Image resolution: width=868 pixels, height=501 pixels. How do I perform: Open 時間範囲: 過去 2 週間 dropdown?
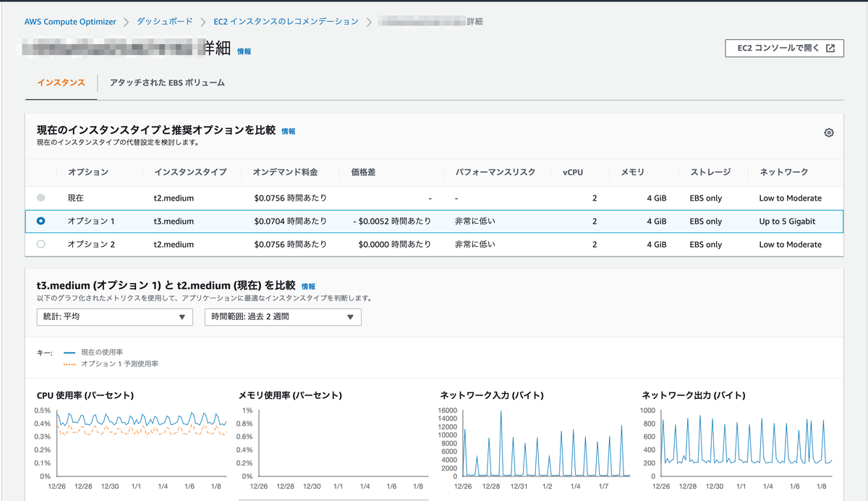[283, 316]
